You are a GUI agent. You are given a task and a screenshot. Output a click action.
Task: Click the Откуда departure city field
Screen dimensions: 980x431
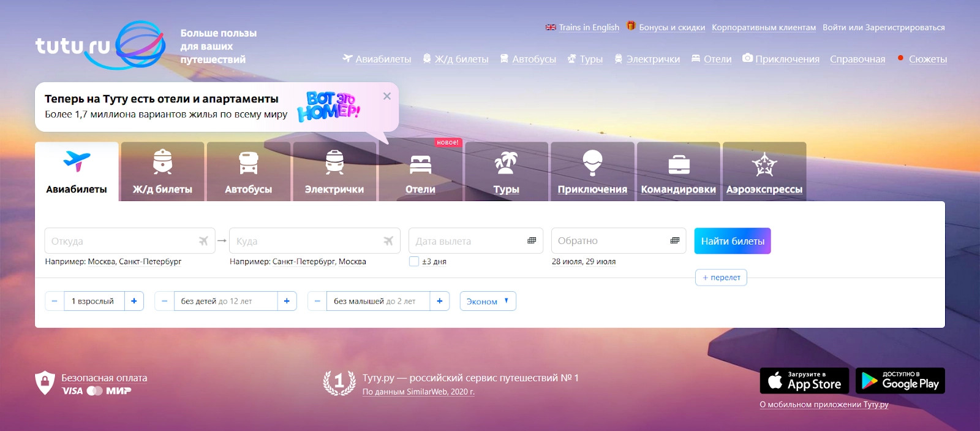coord(130,241)
